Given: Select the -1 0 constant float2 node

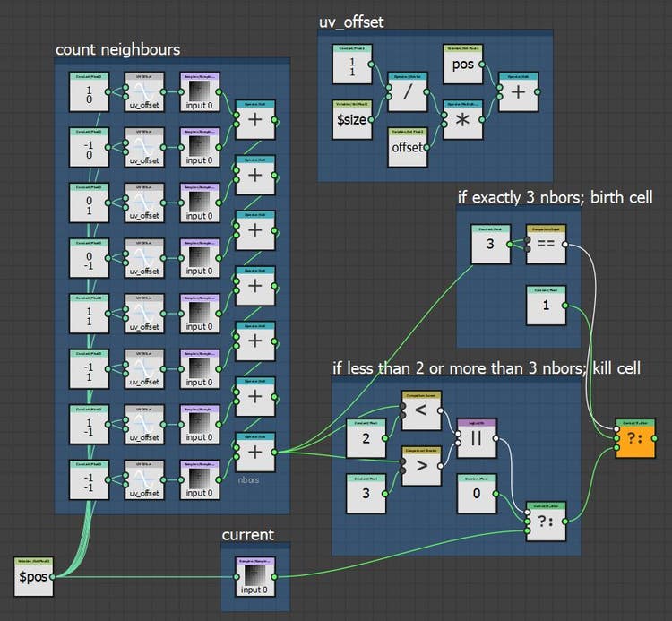Looking at the screenshot, I should coord(89,147).
